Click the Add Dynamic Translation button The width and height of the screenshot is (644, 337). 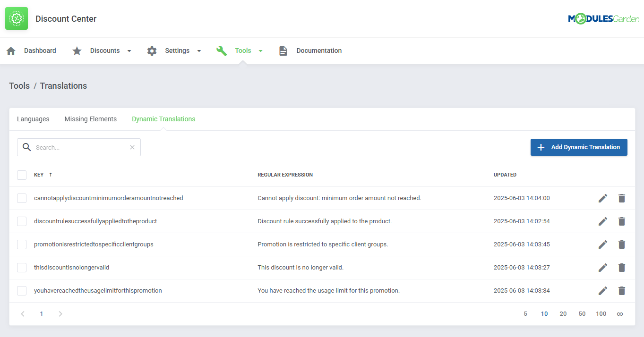point(579,147)
